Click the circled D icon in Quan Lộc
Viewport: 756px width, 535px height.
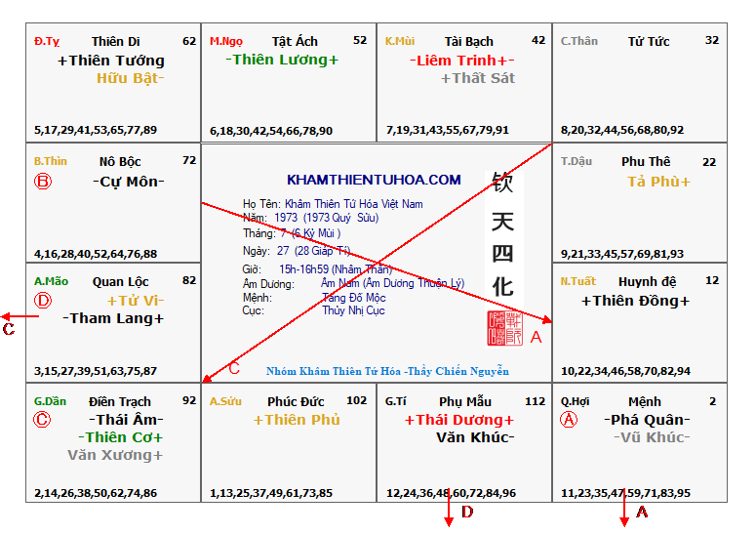coord(43,301)
